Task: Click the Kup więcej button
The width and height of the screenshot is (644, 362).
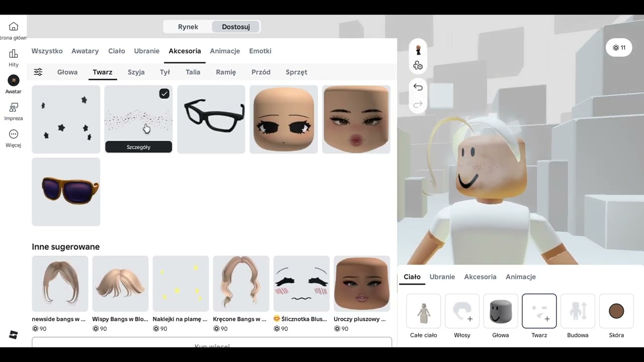Action: [x=212, y=342]
